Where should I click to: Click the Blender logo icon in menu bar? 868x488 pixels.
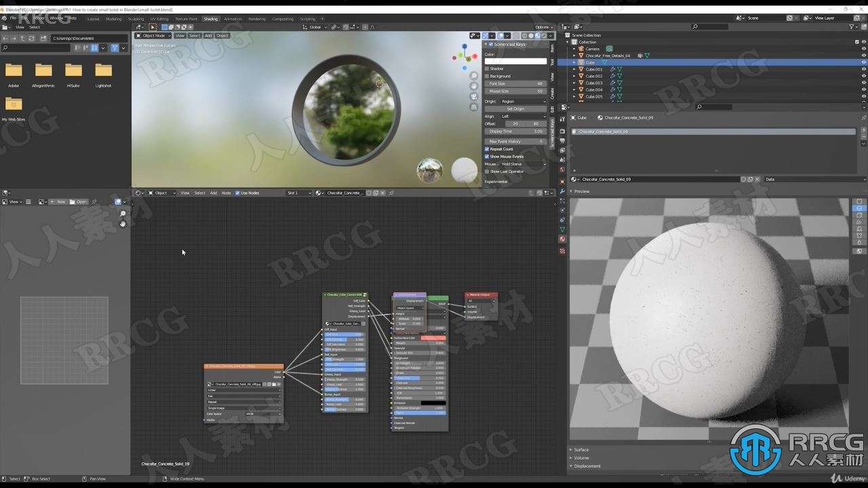(5, 18)
